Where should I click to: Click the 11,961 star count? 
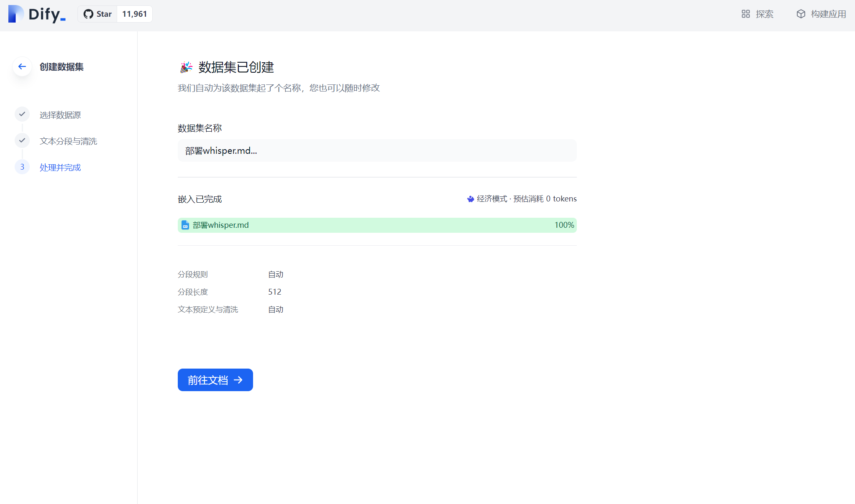tap(135, 14)
